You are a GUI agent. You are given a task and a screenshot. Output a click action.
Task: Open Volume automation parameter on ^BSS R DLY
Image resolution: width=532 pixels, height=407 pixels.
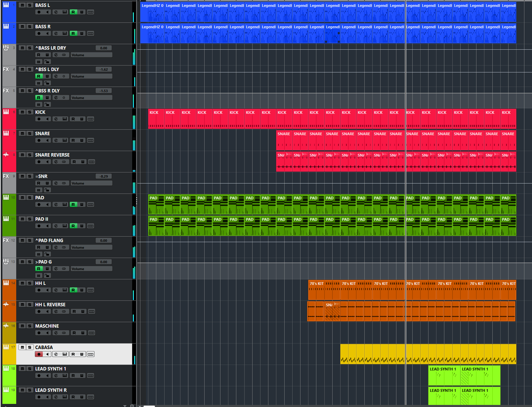(91, 98)
